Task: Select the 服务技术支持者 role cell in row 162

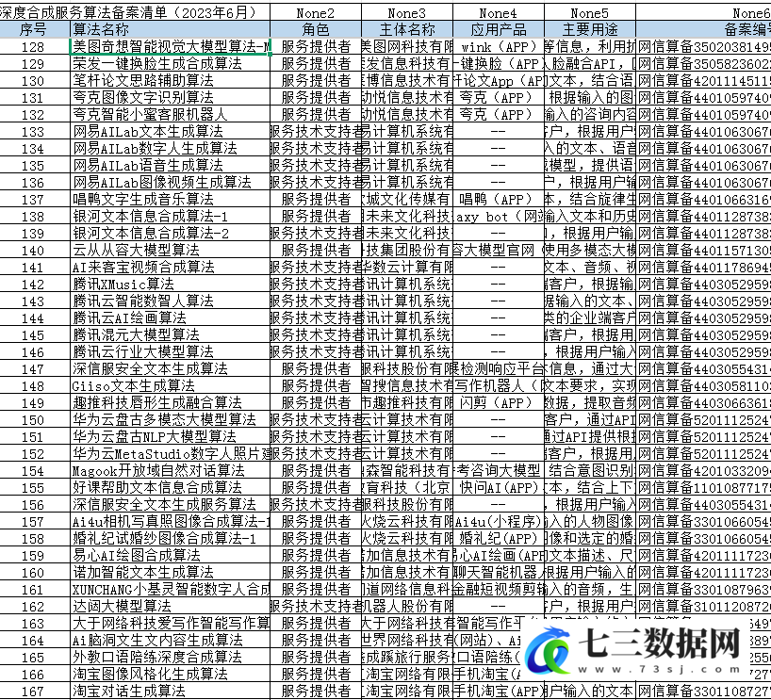Action: coord(316,607)
